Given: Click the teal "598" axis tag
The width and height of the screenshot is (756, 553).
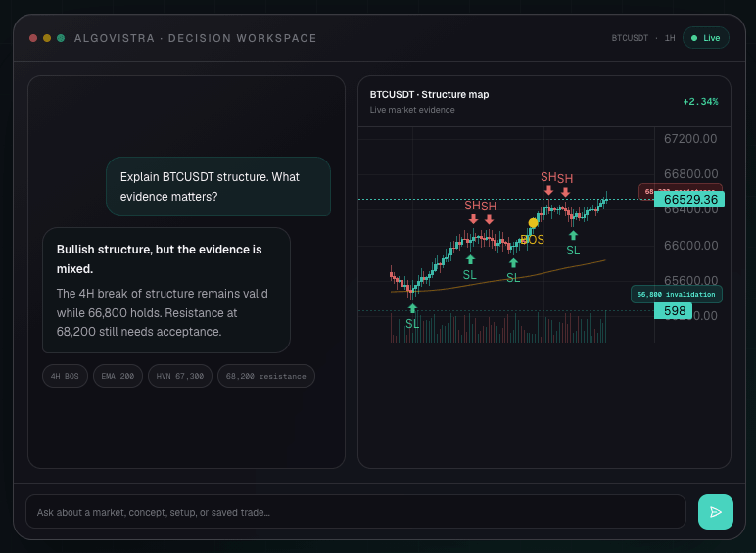Looking at the screenshot, I should 673,310.
